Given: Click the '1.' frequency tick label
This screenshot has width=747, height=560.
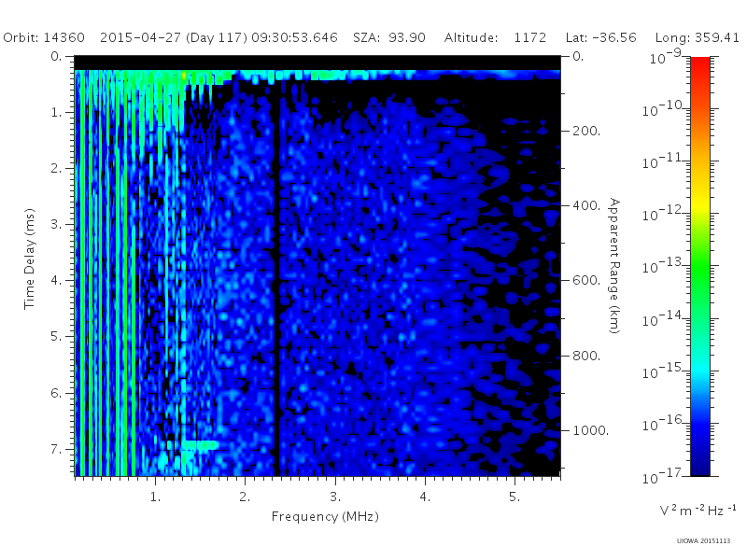Looking at the screenshot, I should coord(155,497).
